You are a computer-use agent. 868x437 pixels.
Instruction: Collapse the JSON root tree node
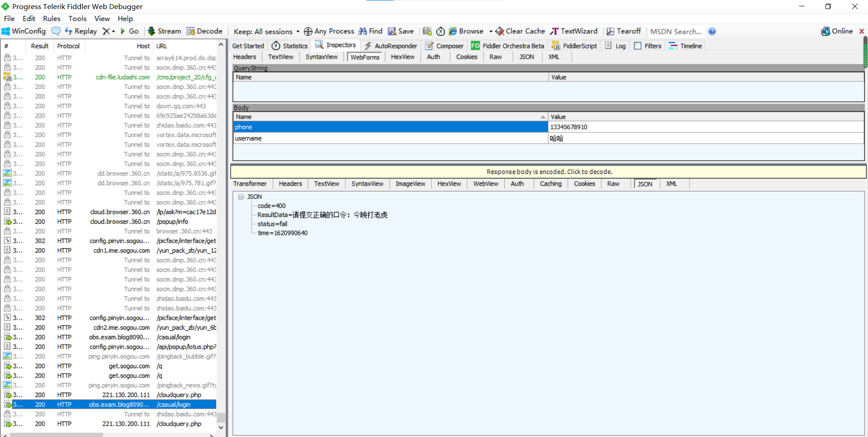point(241,197)
